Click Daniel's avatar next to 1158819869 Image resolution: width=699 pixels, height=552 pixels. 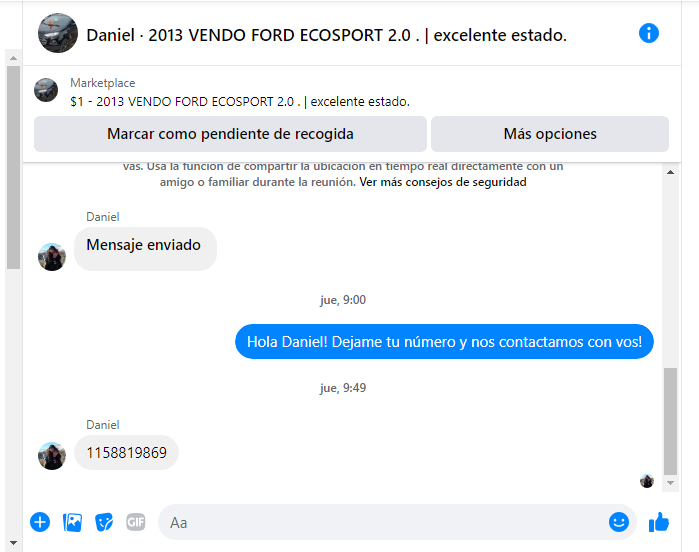pyautogui.click(x=52, y=456)
